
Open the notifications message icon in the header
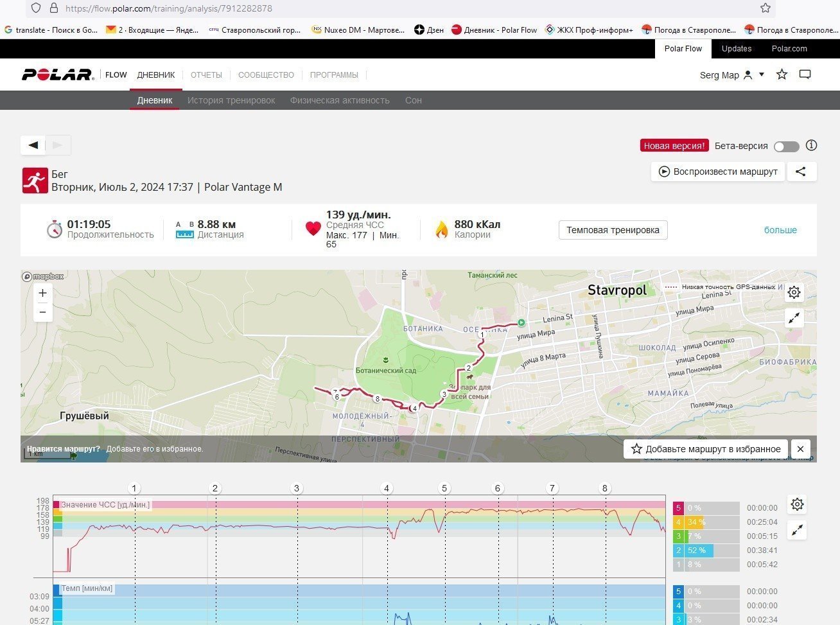coord(805,75)
